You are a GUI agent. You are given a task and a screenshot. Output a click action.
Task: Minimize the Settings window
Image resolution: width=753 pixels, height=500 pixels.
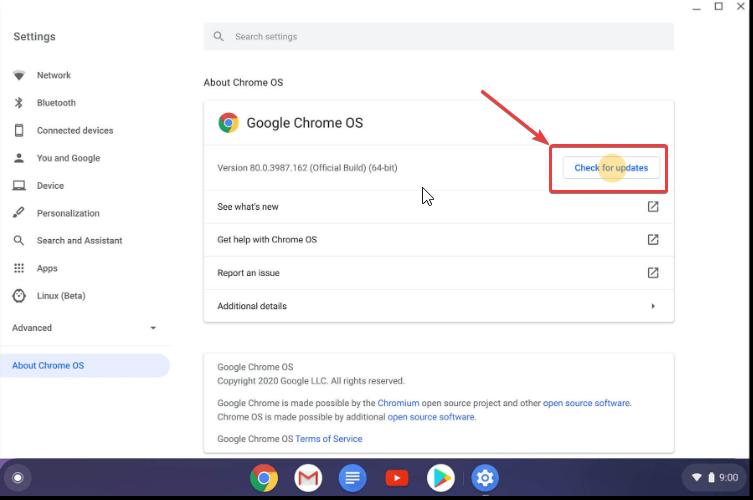pyautogui.click(x=696, y=7)
